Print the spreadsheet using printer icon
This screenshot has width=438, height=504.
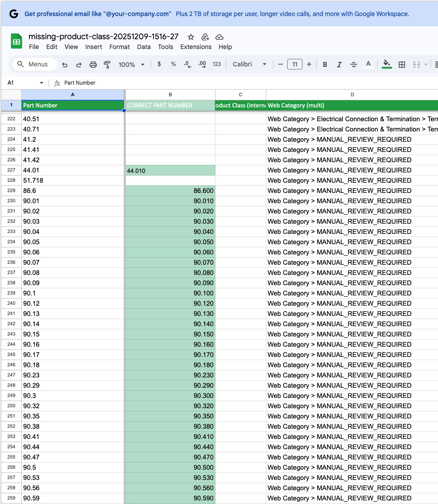coord(93,65)
